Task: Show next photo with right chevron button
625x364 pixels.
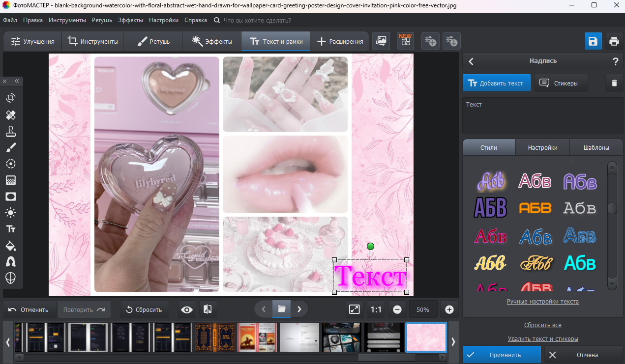Action: (299, 309)
